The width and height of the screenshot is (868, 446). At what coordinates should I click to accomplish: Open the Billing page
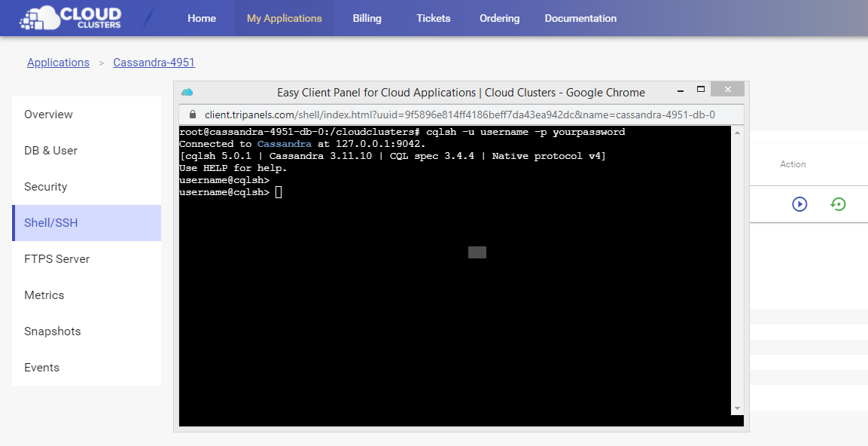pos(367,18)
